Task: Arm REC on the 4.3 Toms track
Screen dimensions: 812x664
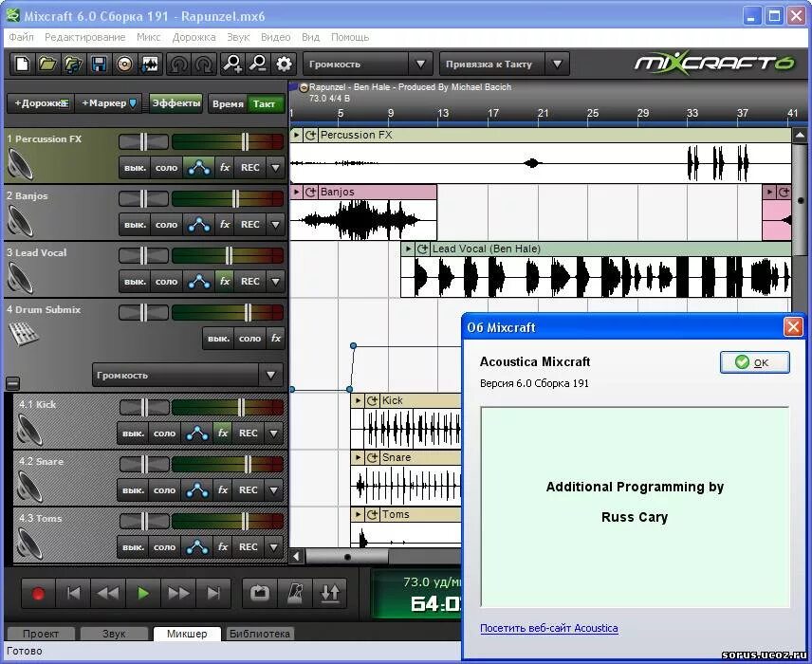Action: pyautogui.click(x=248, y=547)
